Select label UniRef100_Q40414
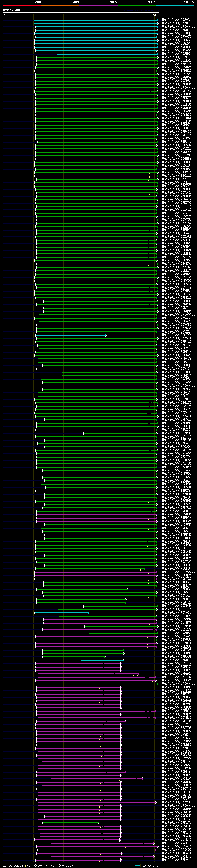This screenshot has height=868, width=197. 177,854
